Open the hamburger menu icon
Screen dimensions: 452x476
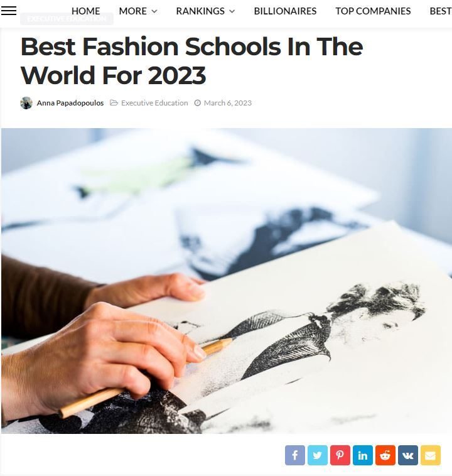[x=9, y=11]
